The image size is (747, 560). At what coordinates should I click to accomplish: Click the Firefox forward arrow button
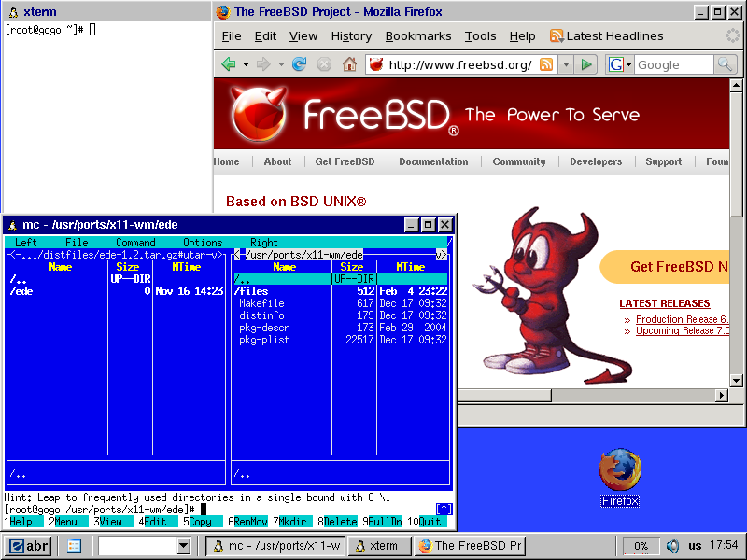263,63
